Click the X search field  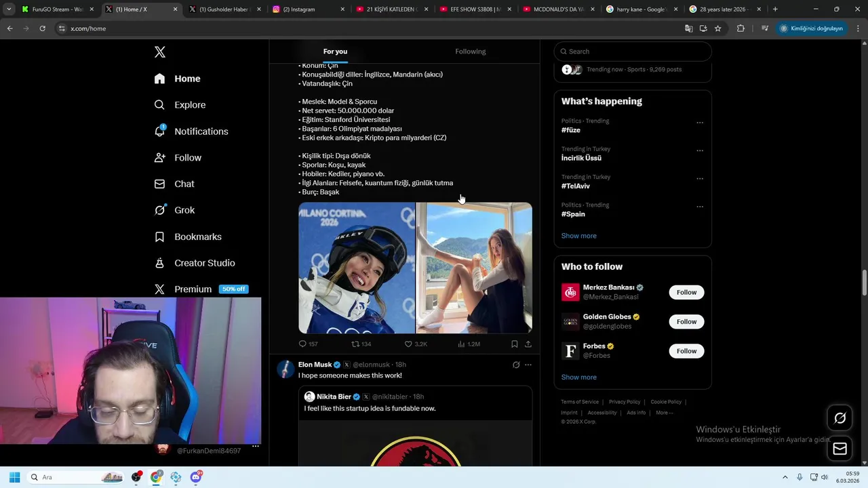(633, 52)
